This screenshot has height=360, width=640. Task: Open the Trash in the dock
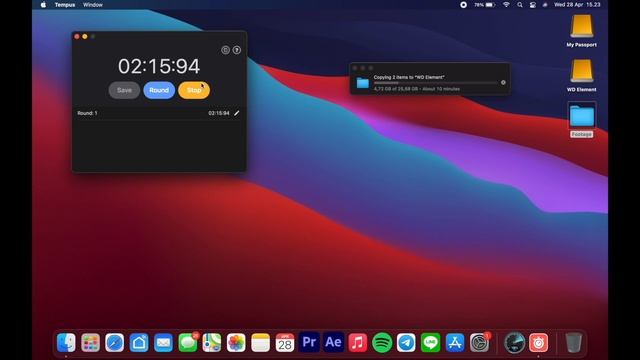pos(573,342)
